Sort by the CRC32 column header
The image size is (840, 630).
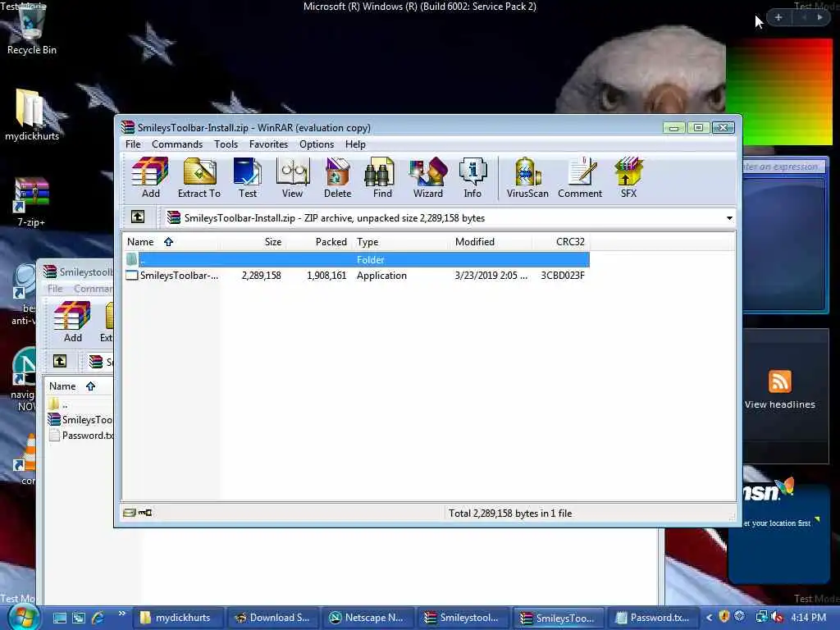tap(561, 242)
